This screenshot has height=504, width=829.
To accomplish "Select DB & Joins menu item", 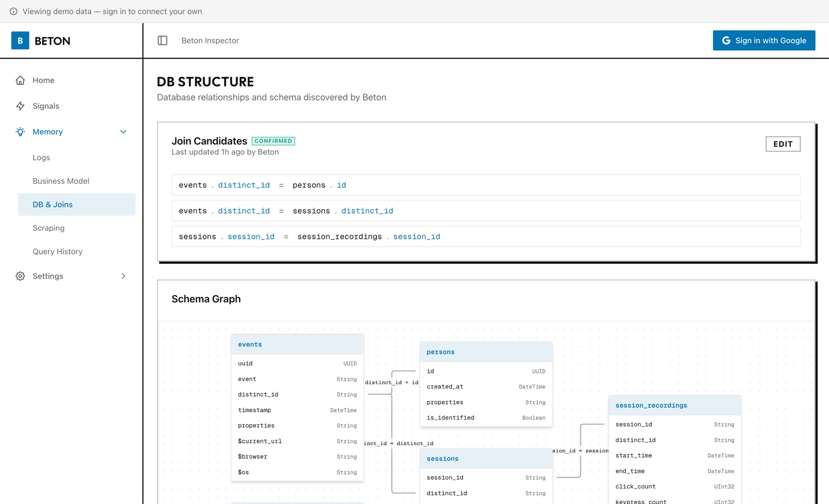I will click(77, 205).
